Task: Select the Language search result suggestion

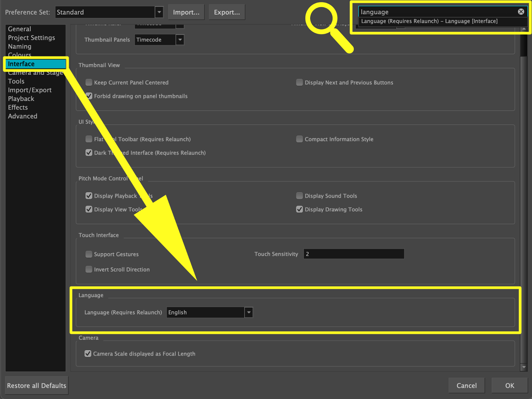Action: tap(429, 21)
